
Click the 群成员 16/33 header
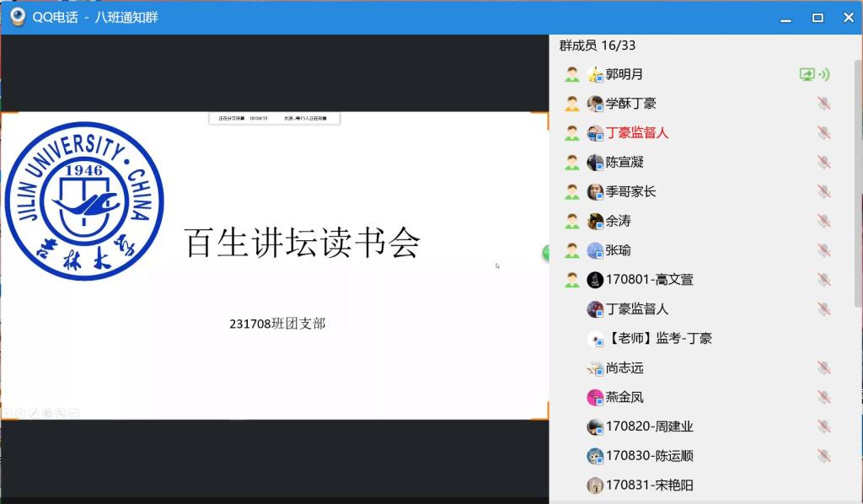click(x=598, y=46)
